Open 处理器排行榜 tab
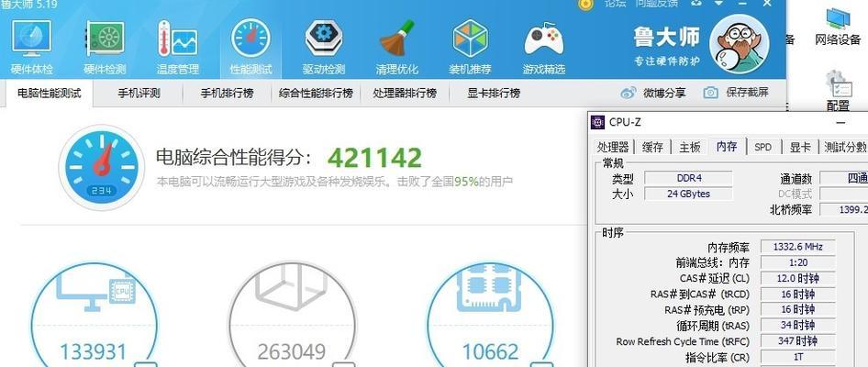Screen dimensions: 868x367 click(405, 93)
